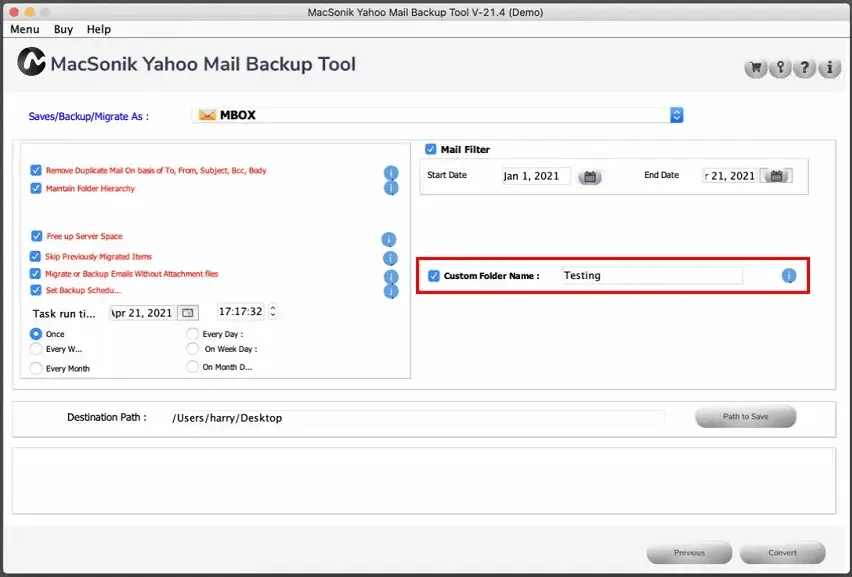Disable Set Backup Schedule checkbox
852x577 pixels.
(x=36, y=290)
